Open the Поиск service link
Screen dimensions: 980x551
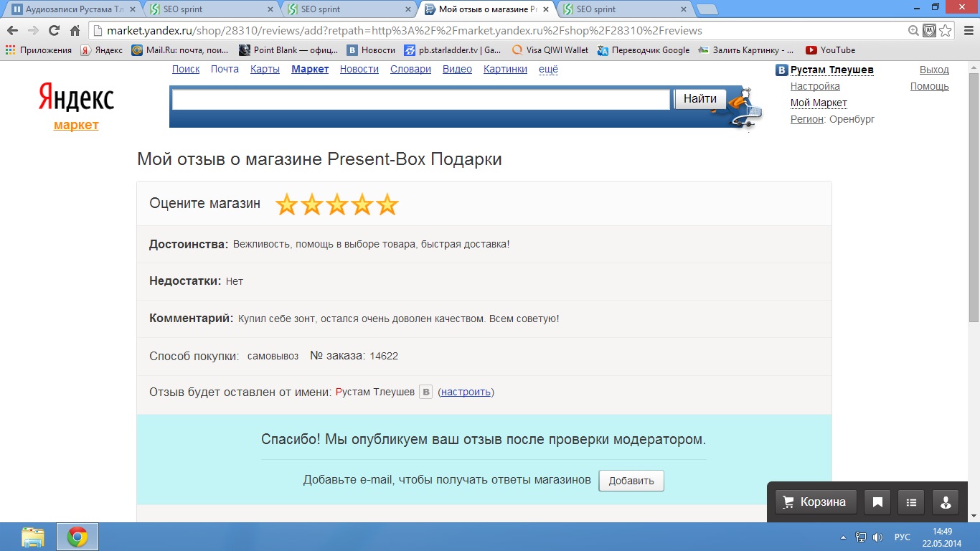[186, 69]
